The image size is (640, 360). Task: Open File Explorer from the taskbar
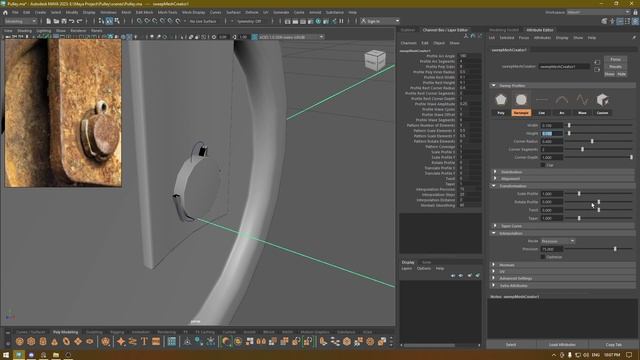pyautogui.click(x=56, y=355)
